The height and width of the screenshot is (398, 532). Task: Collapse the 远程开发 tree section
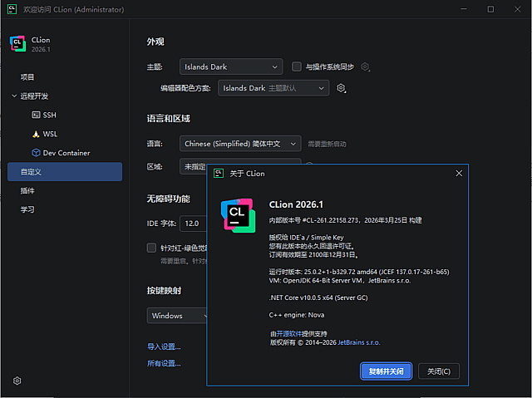14,96
